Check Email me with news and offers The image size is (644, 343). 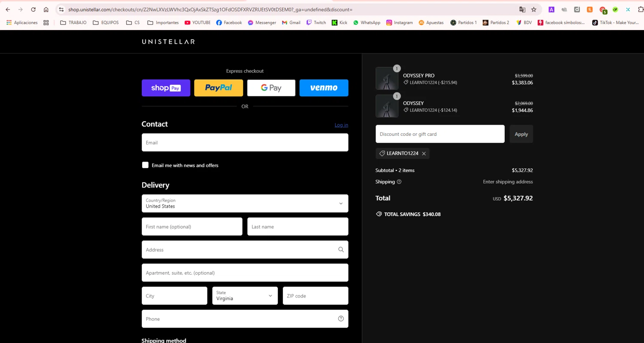pos(145,165)
